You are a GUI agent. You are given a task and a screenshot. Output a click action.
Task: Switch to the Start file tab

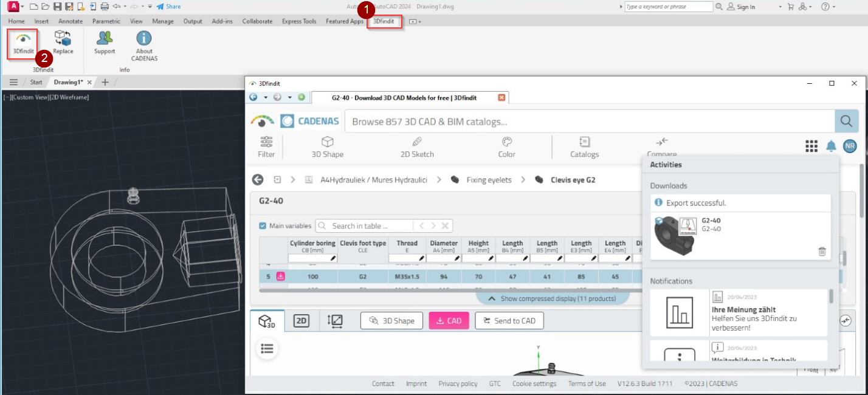tap(36, 82)
